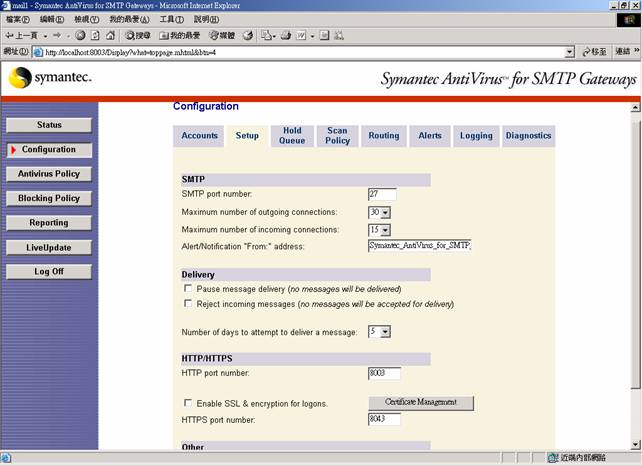The width and height of the screenshot is (642, 466).
Task: Click the Log Off sidebar button
Action: (x=49, y=271)
